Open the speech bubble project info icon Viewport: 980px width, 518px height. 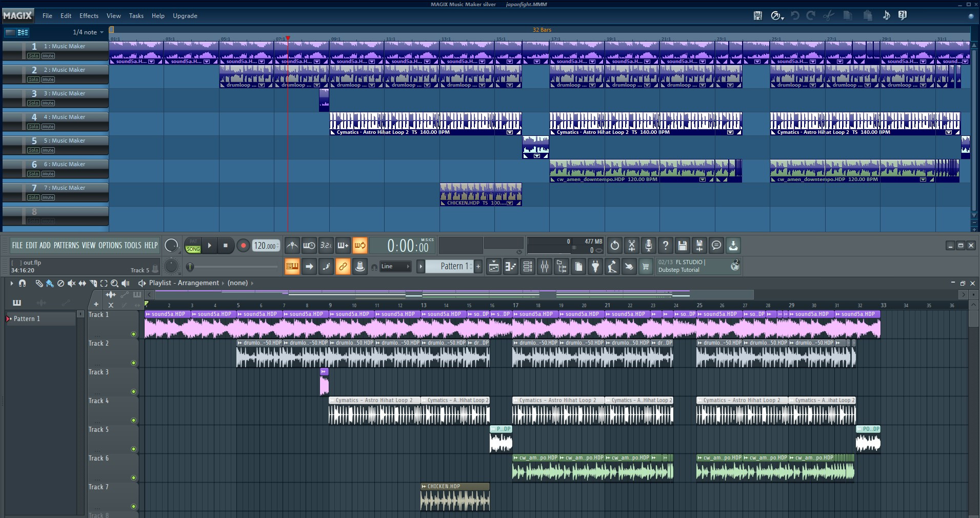716,246
